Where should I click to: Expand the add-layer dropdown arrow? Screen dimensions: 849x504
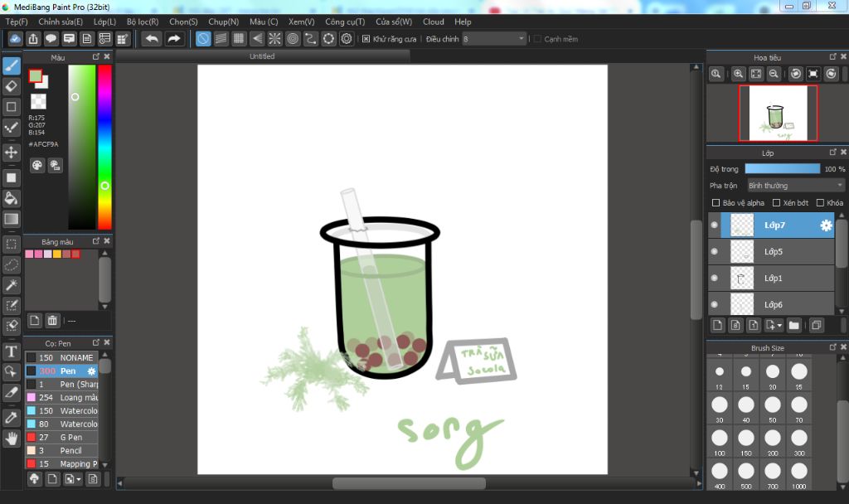(x=779, y=325)
